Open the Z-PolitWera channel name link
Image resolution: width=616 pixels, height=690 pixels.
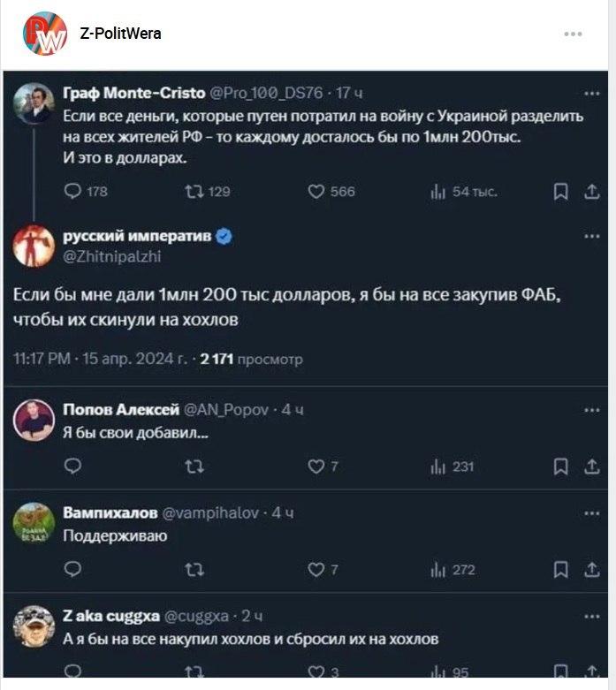(x=120, y=34)
